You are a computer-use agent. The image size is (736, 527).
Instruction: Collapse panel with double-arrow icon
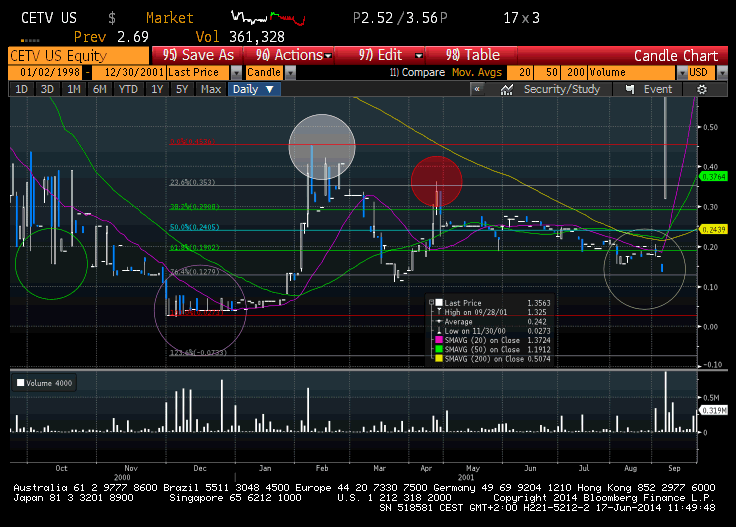pyautogui.click(x=477, y=89)
